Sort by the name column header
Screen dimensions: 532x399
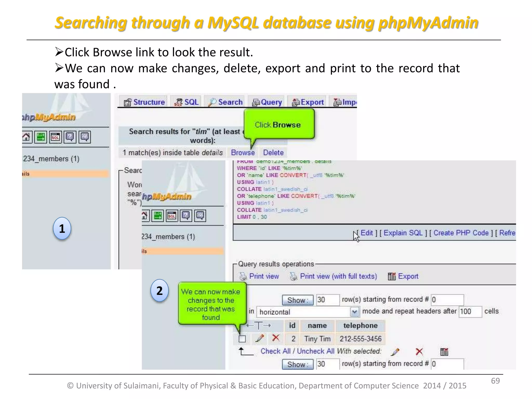click(317, 325)
